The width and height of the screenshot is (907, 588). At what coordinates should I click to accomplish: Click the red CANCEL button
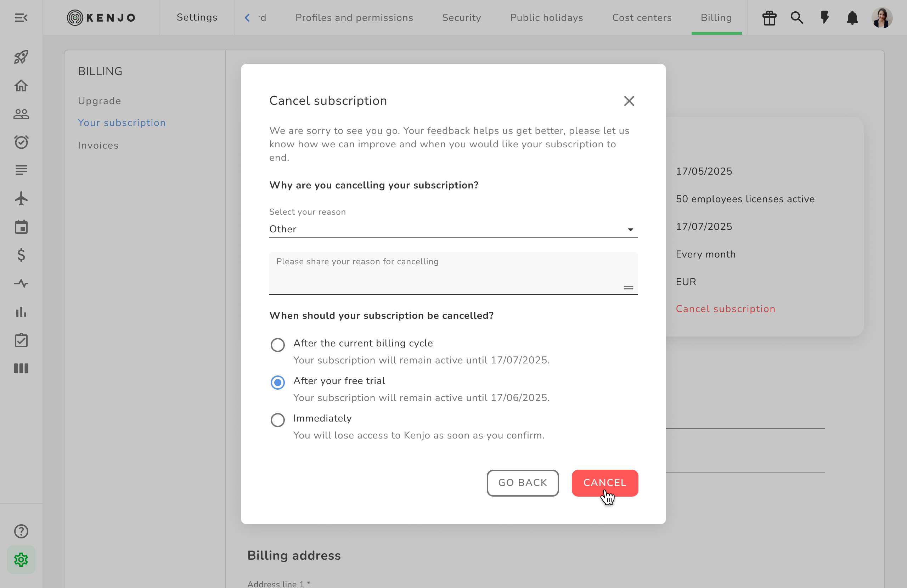click(604, 482)
